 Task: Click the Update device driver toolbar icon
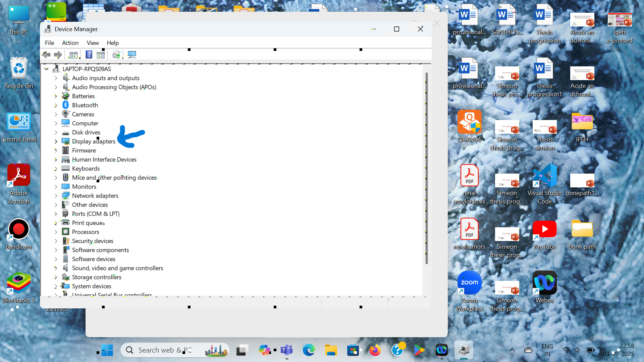[x=116, y=55]
